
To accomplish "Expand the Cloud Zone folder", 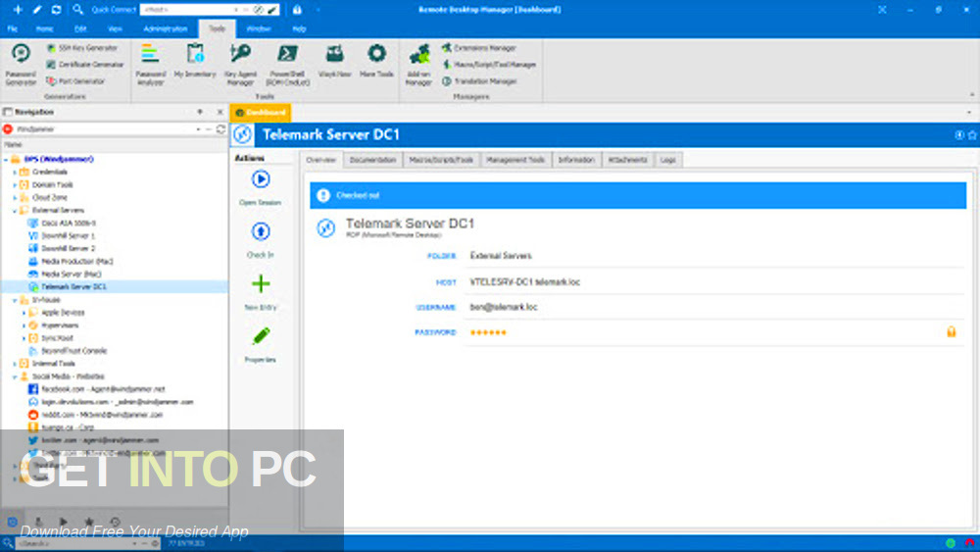I will pyautogui.click(x=15, y=197).
